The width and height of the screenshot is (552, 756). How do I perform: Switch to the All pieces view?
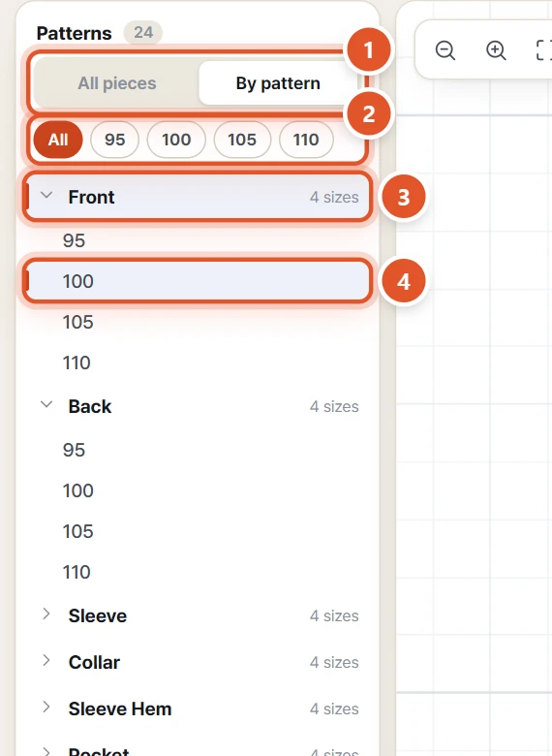(117, 83)
